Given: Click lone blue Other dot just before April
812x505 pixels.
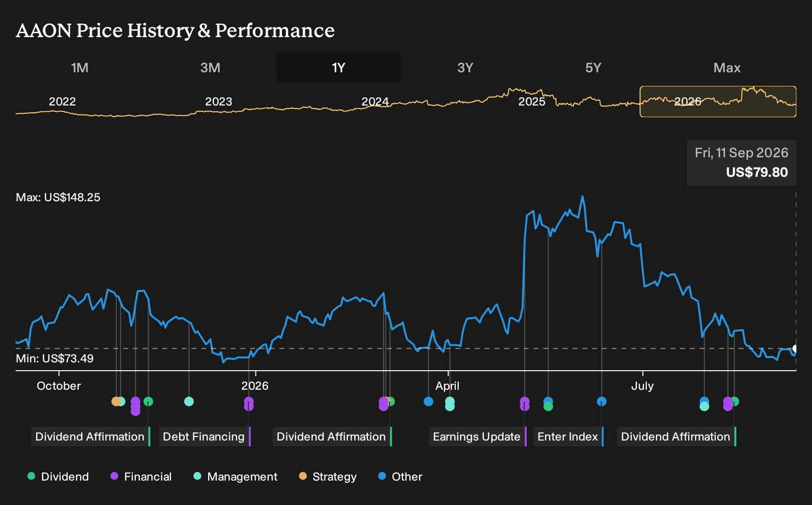Looking at the screenshot, I should click(x=428, y=401).
